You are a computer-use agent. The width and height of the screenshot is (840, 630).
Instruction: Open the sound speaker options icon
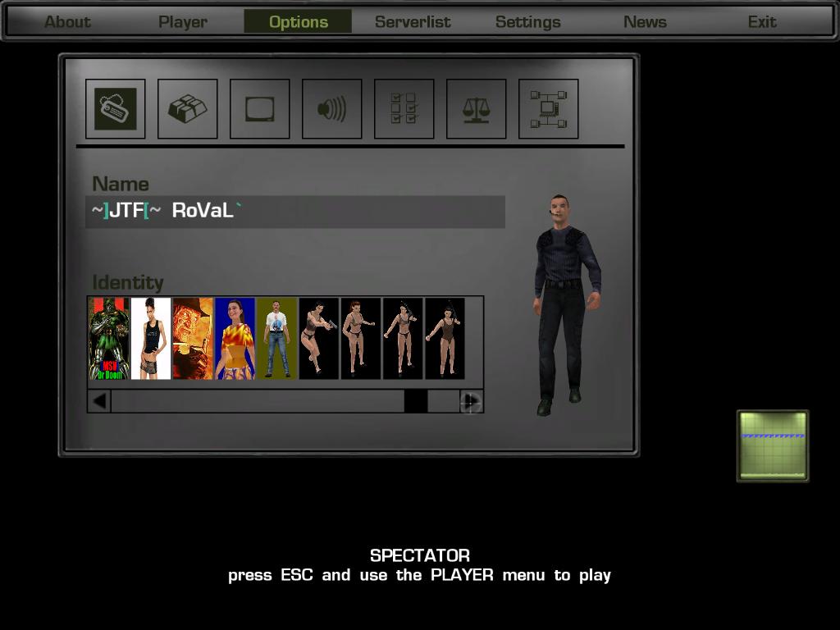[x=332, y=109]
